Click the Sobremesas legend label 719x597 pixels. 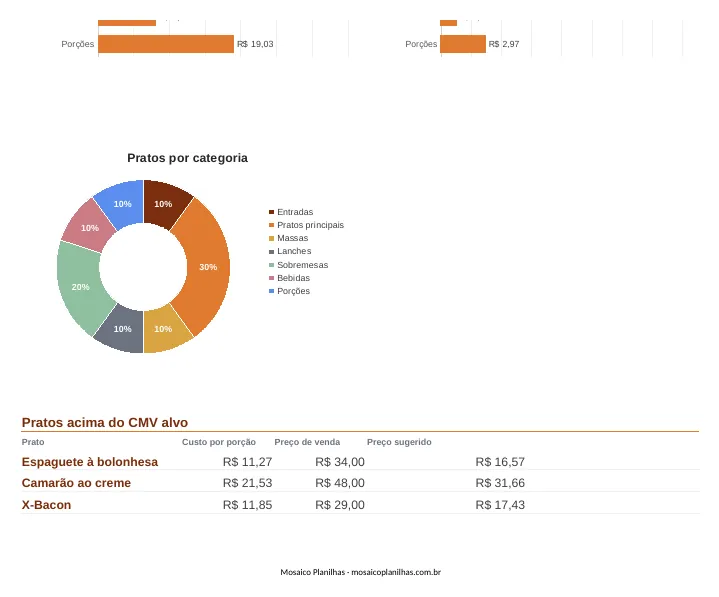302,265
